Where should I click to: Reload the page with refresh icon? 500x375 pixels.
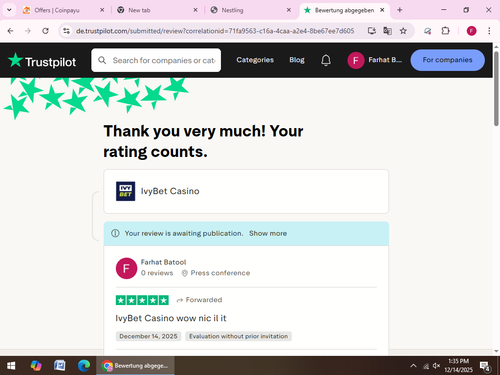pyautogui.click(x=45, y=31)
